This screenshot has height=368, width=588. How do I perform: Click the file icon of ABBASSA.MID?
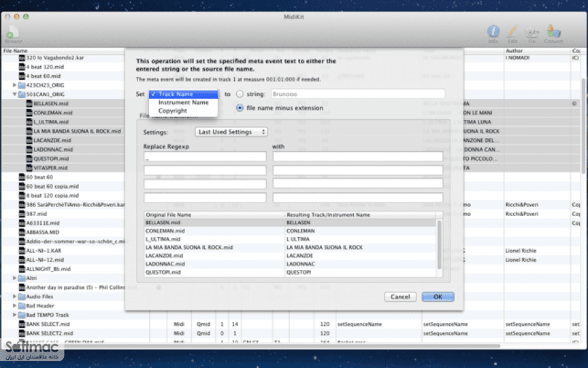pos(22,232)
